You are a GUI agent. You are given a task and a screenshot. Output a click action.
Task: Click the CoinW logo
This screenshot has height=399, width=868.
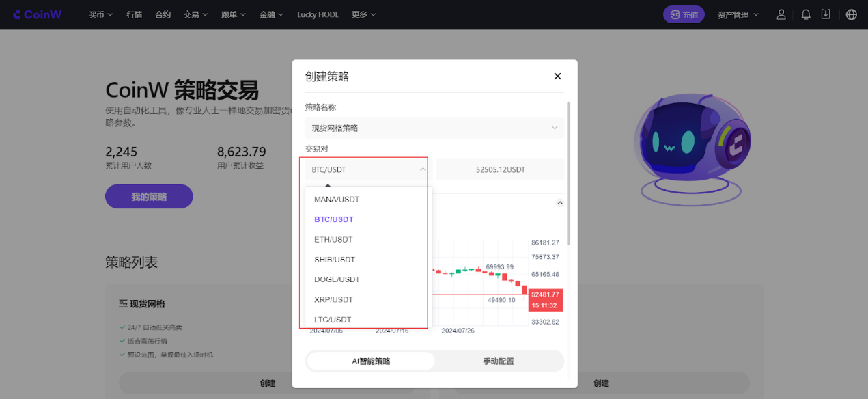(37, 14)
